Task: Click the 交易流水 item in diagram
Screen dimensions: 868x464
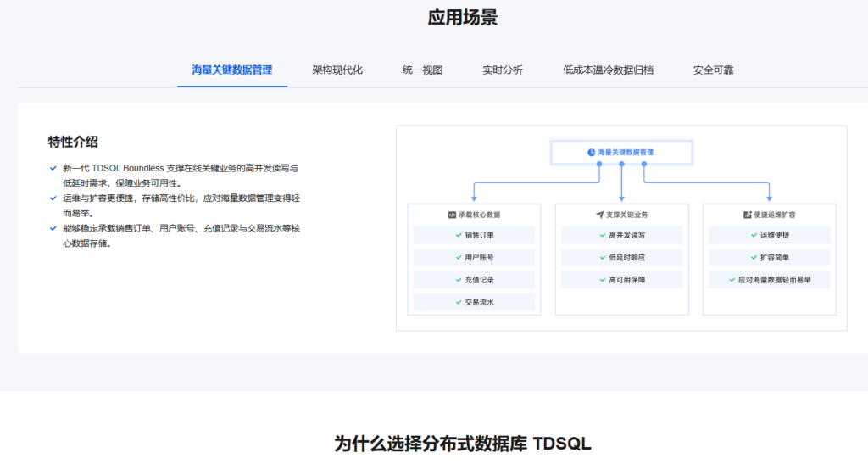Action: pos(475,302)
